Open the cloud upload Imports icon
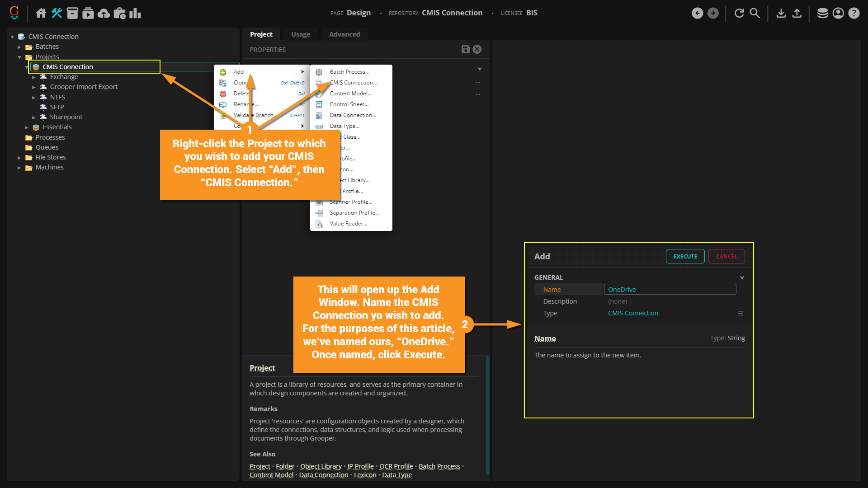Viewport: 868px width, 488px height. 104,13
